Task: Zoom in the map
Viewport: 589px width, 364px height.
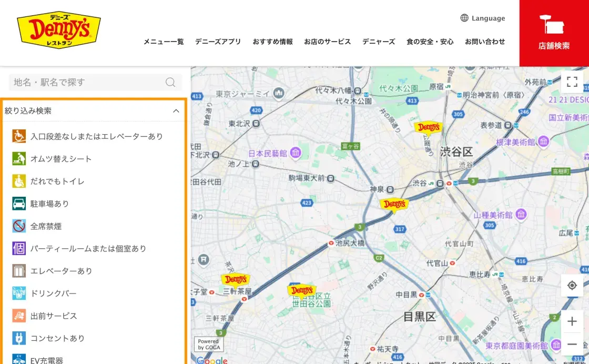Action: click(572, 321)
